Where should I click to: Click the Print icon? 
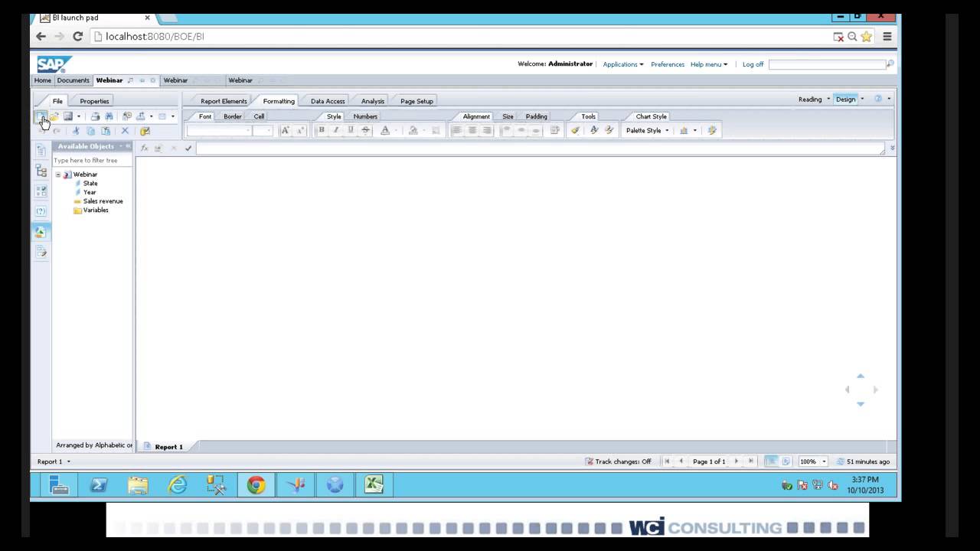95,116
